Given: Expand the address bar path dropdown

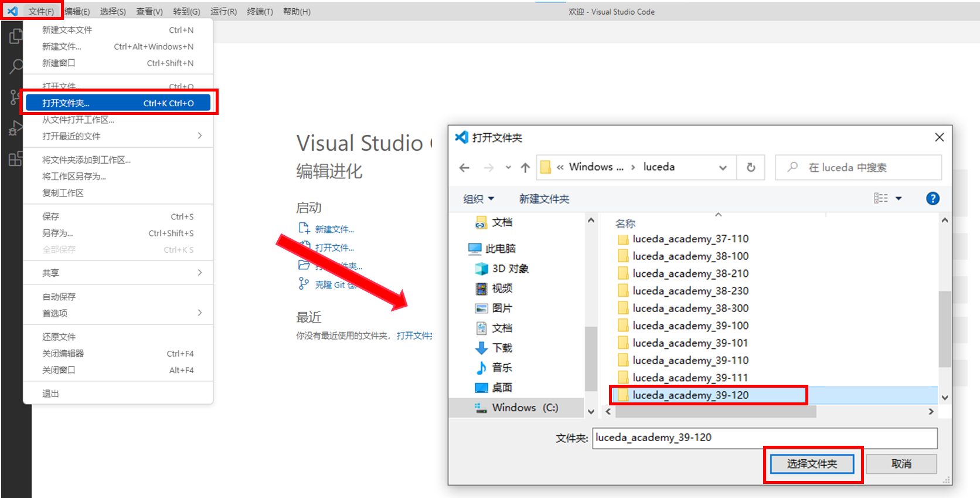Looking at the screenshot, I should click(723, 168).
